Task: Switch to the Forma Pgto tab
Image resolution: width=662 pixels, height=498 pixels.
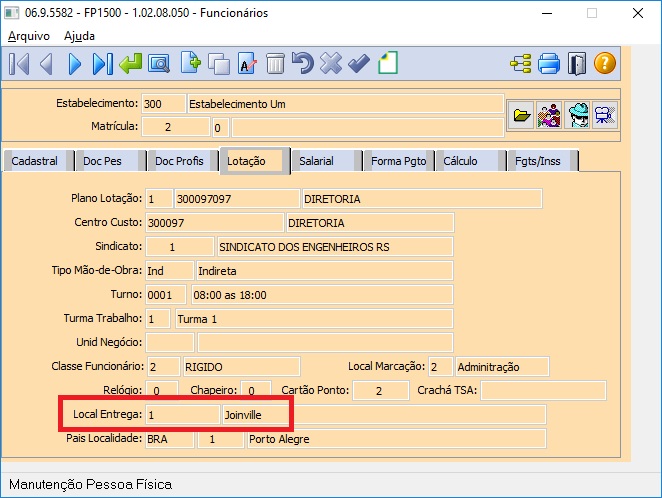Action: [x=399, y=161]
